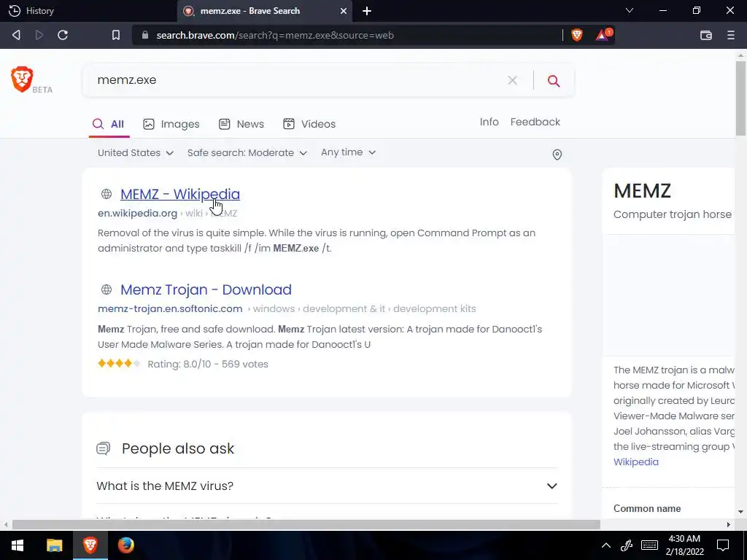747x560 pixels.
Task: Open the Wikipedia link in the MEMZ infobox
Action: 636,462
